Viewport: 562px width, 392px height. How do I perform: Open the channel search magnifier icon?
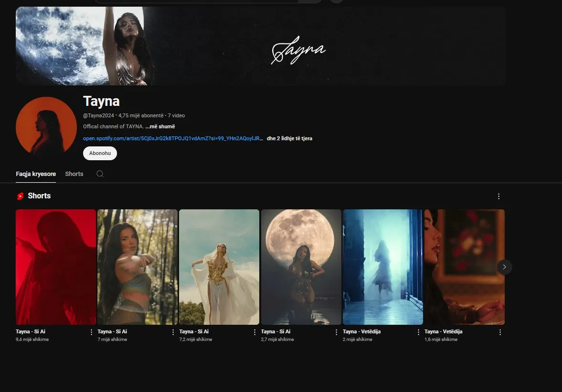[x=100, y=174]
